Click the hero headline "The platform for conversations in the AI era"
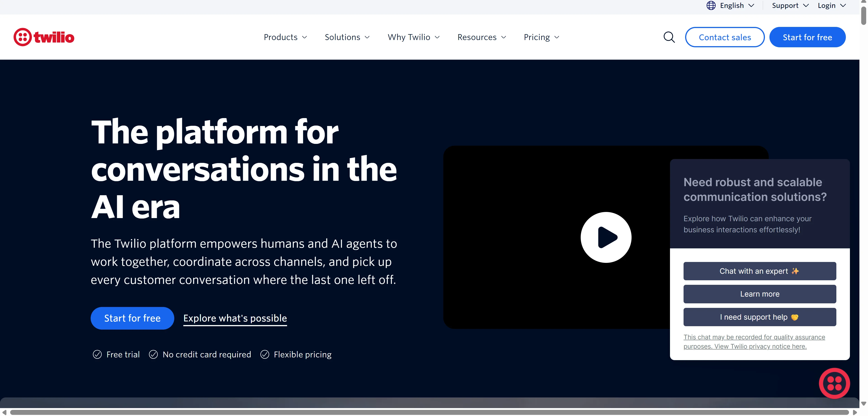 click(244, 169)
